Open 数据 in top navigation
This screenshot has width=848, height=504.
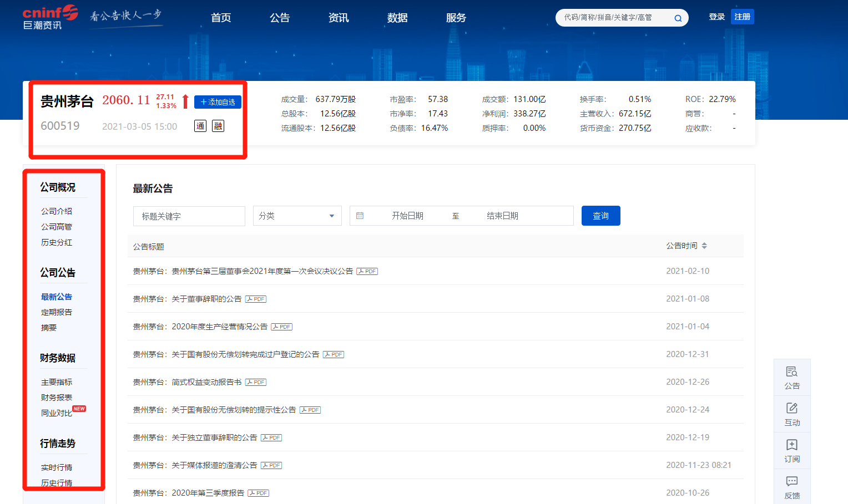[x=397, y=18]
